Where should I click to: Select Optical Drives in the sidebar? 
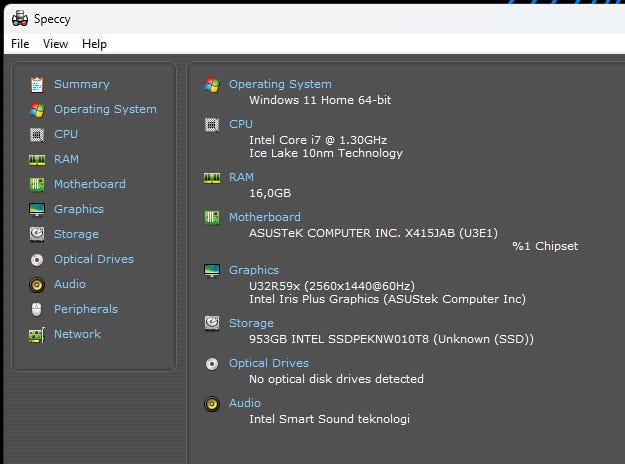point(93,259)
